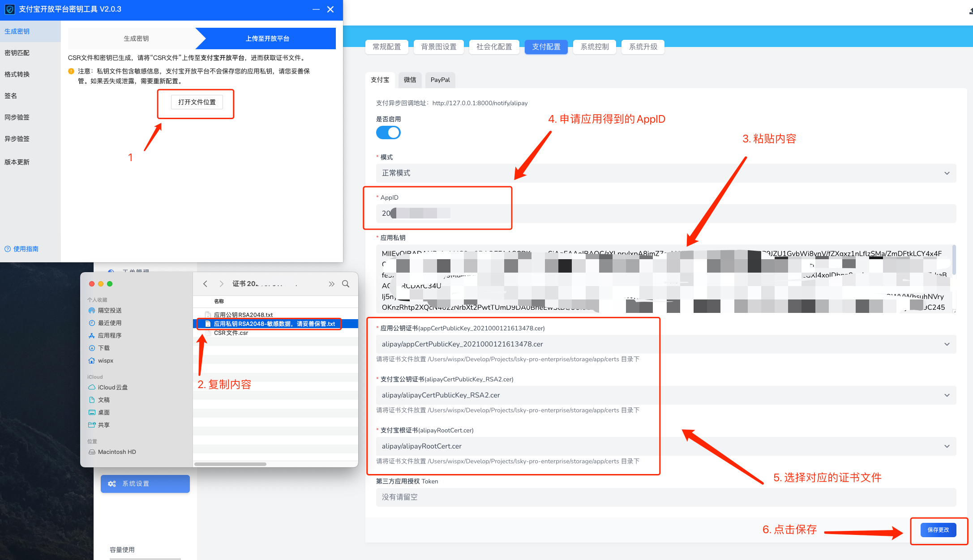
Task: Open the Finder search magnifier
Action: point(346,284)
